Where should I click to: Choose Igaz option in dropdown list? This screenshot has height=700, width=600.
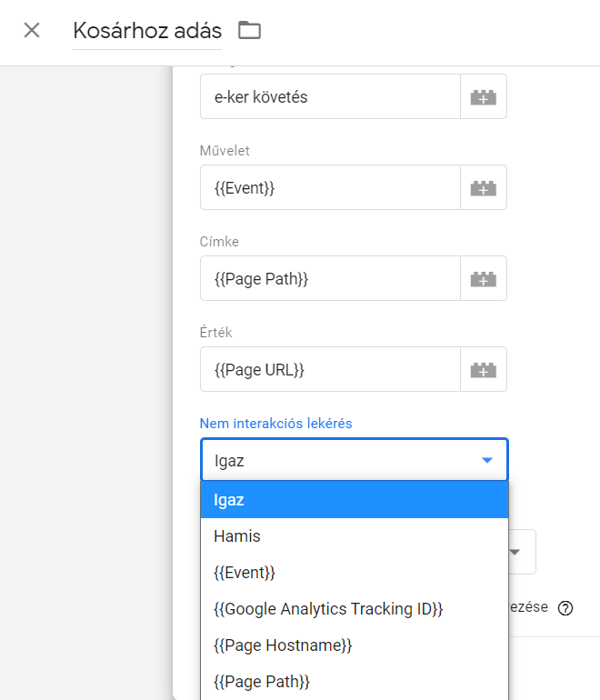coord(355,500)
